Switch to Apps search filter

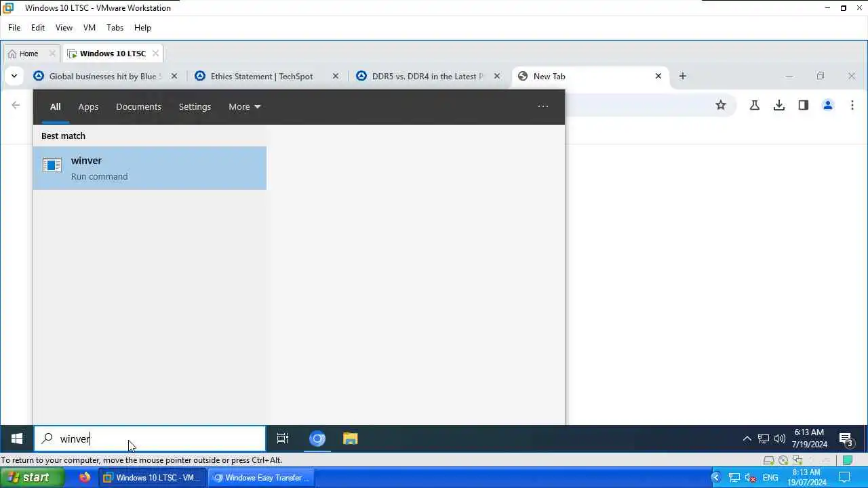click(88, 106)
